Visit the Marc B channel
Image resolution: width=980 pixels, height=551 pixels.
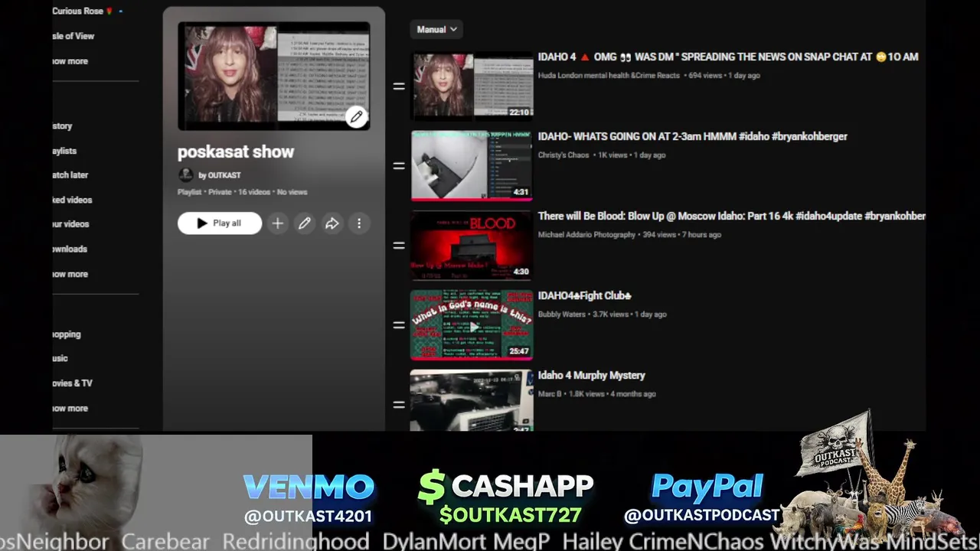point(550,394)
